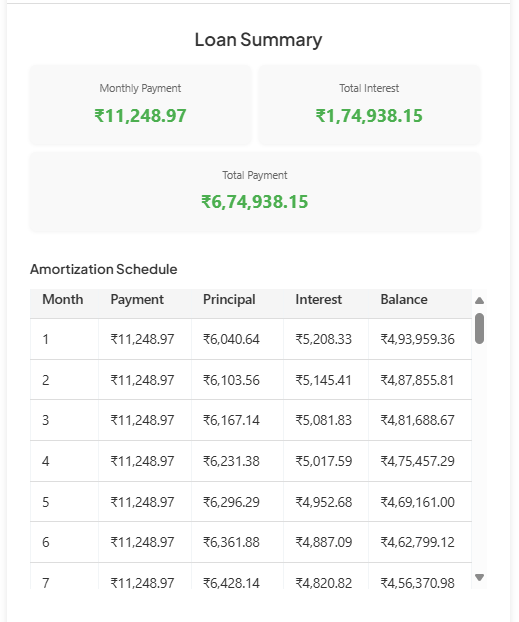Click the scrollbar down arrow in schedule
Screen dimensions: 519x622
(479, 578)
